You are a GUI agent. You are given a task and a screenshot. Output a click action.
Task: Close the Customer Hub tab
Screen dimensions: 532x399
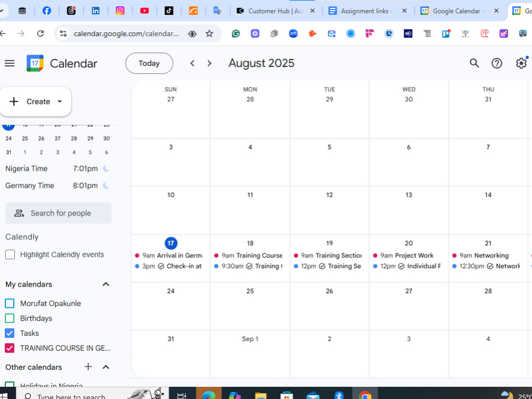click(312, 11)
